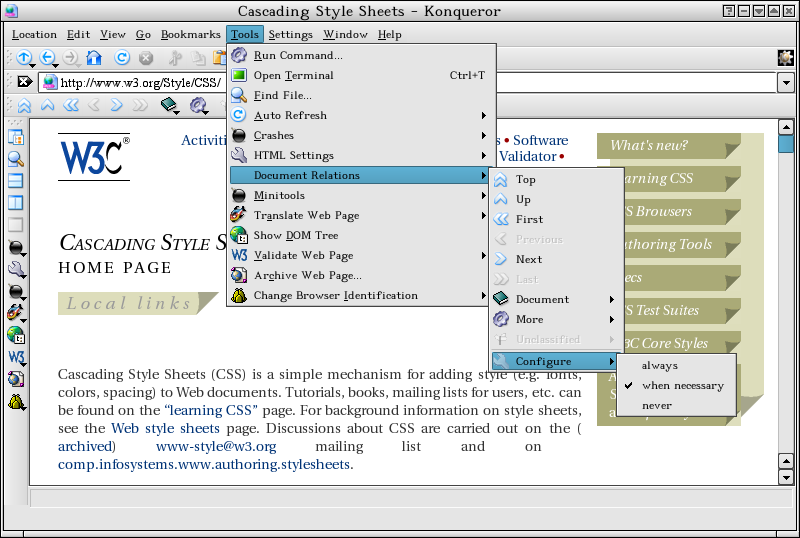Click the Stop loading toolbar icon
Image resolution: width=800 pixels, height=538 pixels.
point(146,58)
